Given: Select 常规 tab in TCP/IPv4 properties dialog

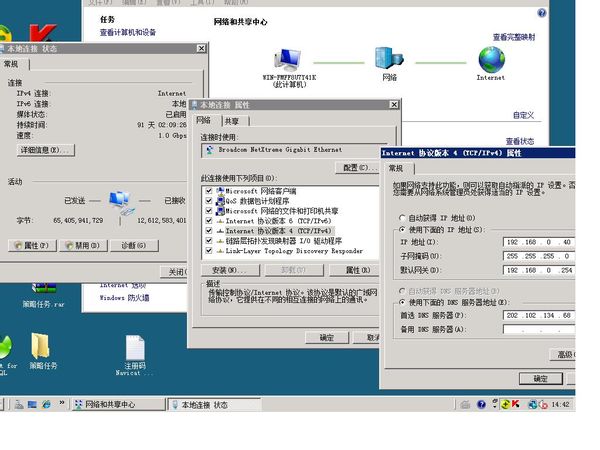Looking at the screenshot, I should click(398, 168).
